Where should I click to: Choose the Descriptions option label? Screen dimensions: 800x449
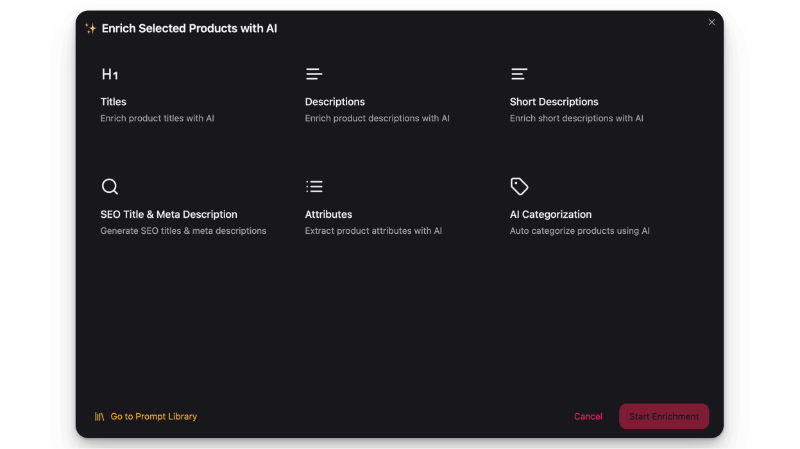[x=334, y=102]
